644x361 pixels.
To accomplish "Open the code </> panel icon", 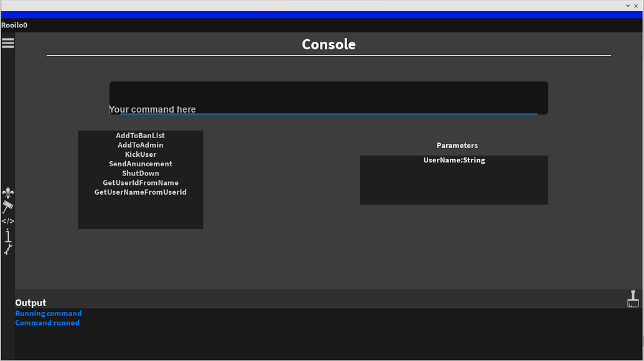I will (7, 220).
